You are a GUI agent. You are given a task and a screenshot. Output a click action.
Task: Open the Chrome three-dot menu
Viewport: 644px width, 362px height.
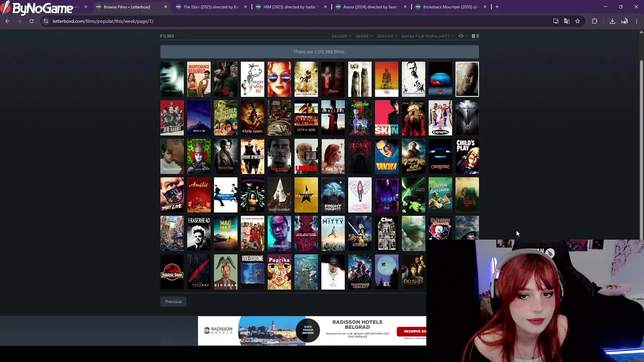pos(636,21)
